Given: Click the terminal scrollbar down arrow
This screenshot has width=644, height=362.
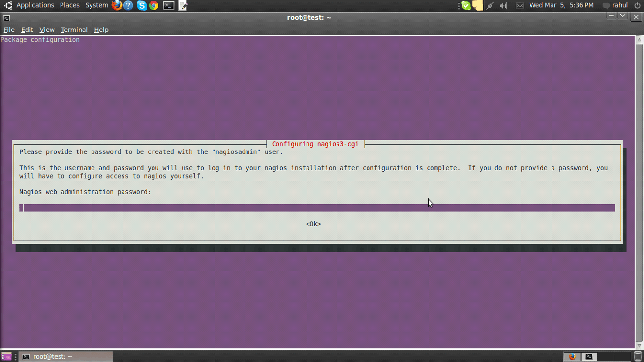Looking at the screenshot, I should click(639, 345).
